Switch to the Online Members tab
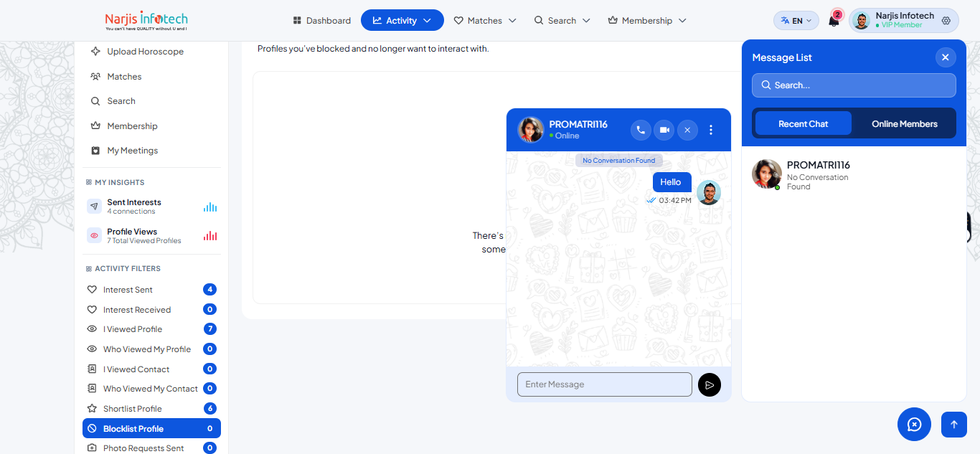Screen dimensions: 980x454 click(905, 123)
